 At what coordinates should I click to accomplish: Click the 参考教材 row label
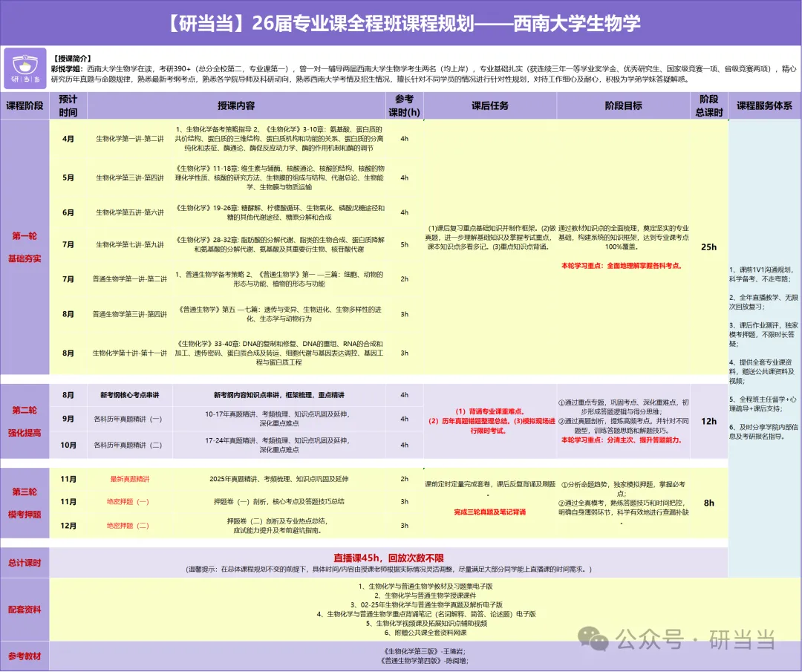25,656
